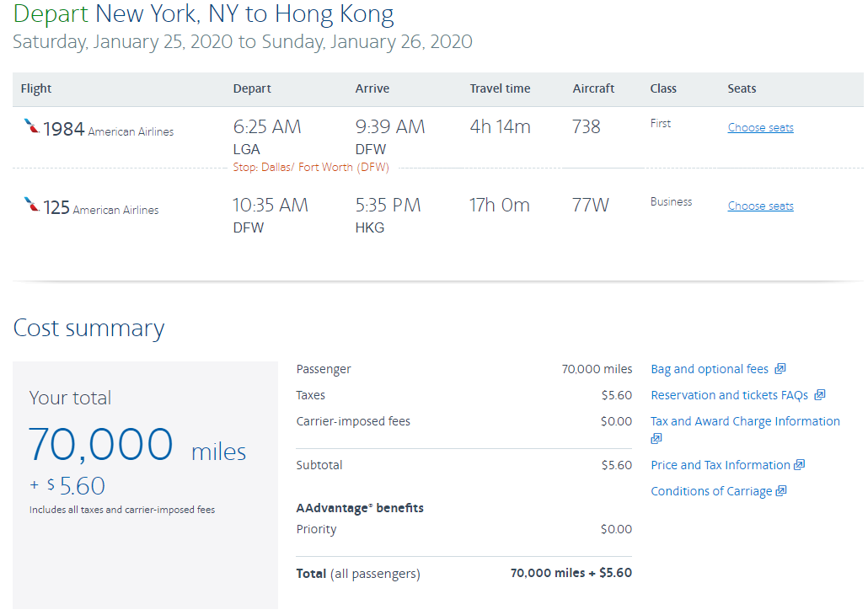Screen dimensions: 868x615
Task: Click the Stop: Dallas/Fort Worth (DFW) notice
Action: (x=311, y=168)
